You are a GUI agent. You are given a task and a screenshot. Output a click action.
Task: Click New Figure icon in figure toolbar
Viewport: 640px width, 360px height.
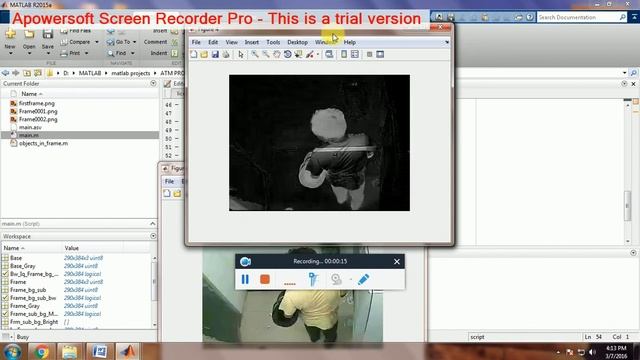[194, 54]
